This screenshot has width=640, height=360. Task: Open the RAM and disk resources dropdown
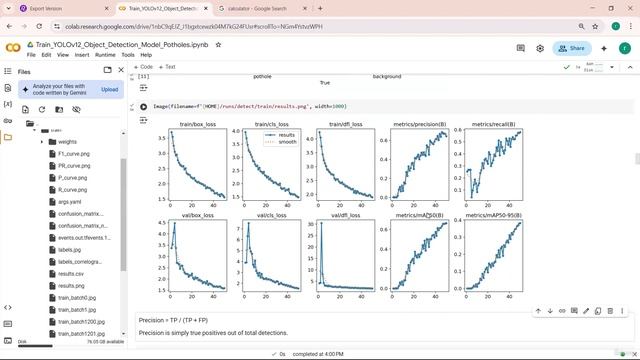click(612, 67)
